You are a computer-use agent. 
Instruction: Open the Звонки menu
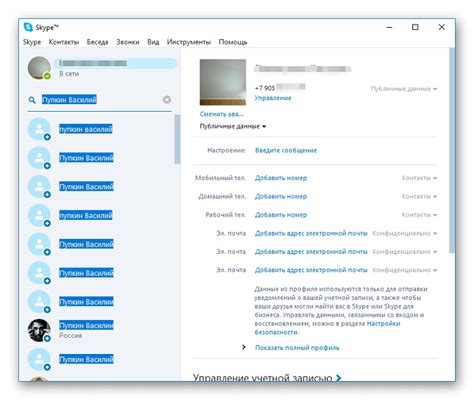pos(128,42)
